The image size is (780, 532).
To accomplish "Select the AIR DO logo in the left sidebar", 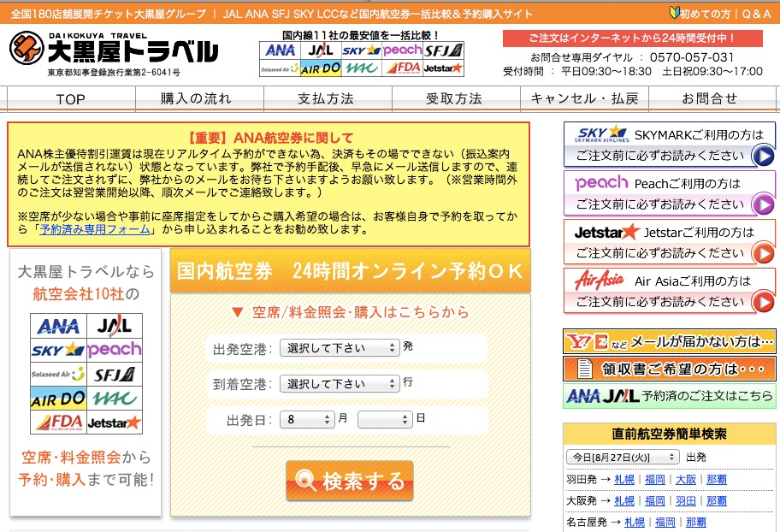I will tap(58, 399).
